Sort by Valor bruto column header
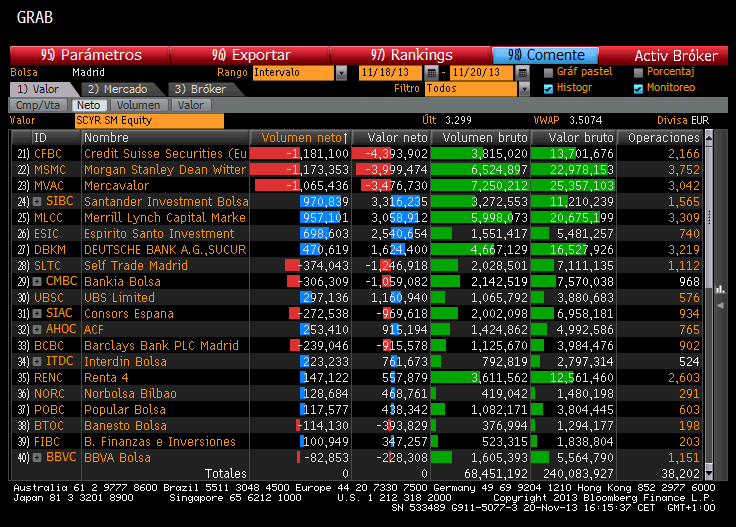736x527 pixels. (574, 137)
